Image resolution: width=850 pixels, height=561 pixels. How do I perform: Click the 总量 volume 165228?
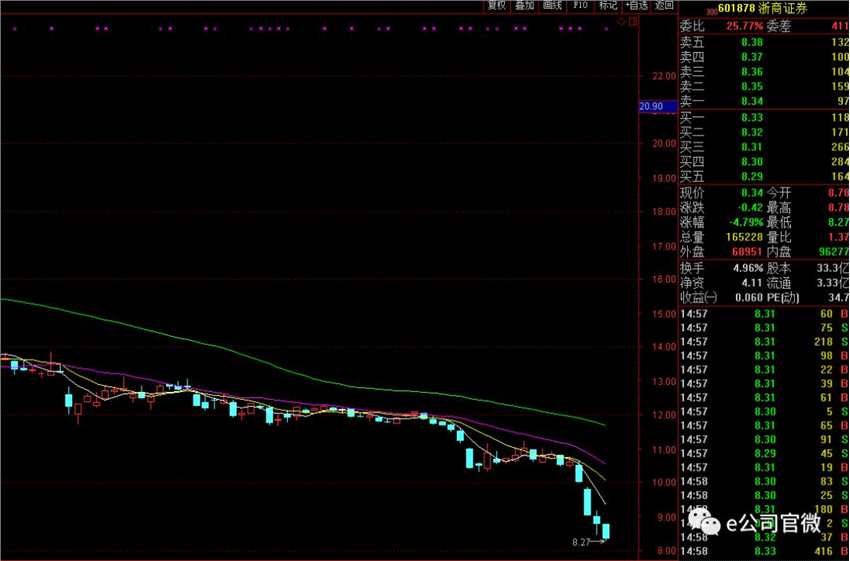(744, 237)
